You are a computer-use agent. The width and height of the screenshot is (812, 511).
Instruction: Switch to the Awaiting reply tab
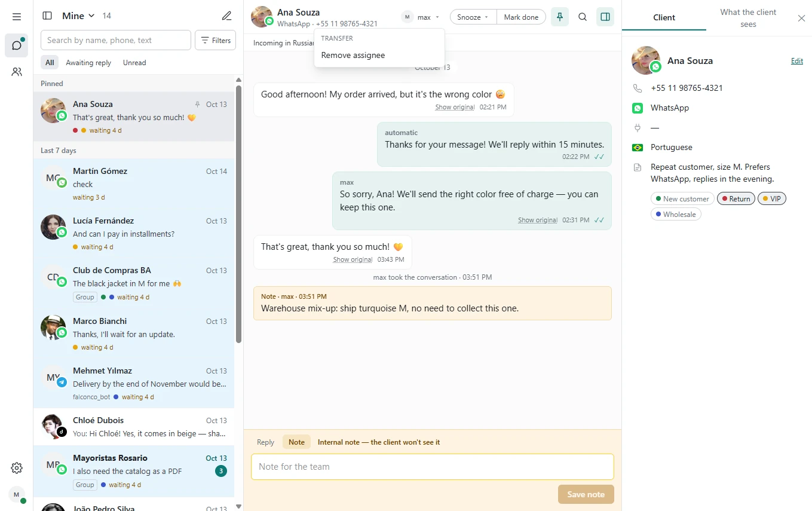click(88, 63)
